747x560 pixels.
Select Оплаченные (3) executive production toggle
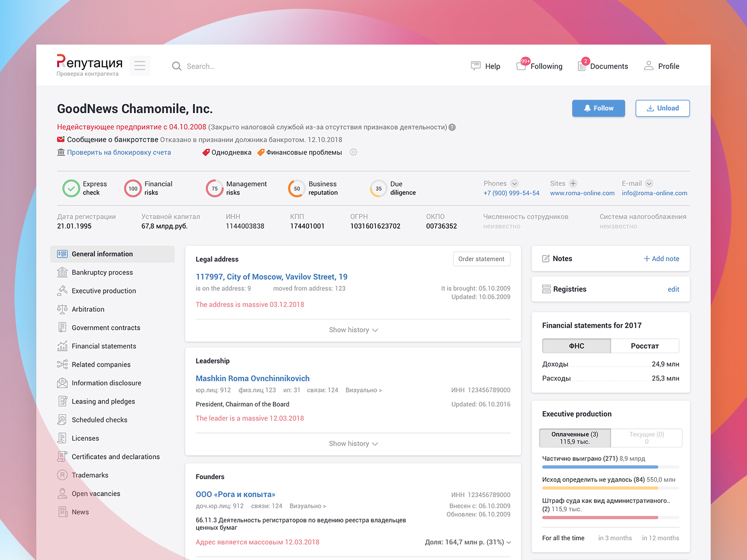[575, 438]
